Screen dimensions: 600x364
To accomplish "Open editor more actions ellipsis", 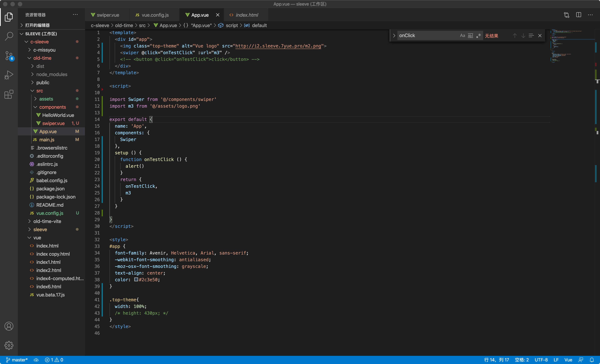I will [x=591, y=15].
